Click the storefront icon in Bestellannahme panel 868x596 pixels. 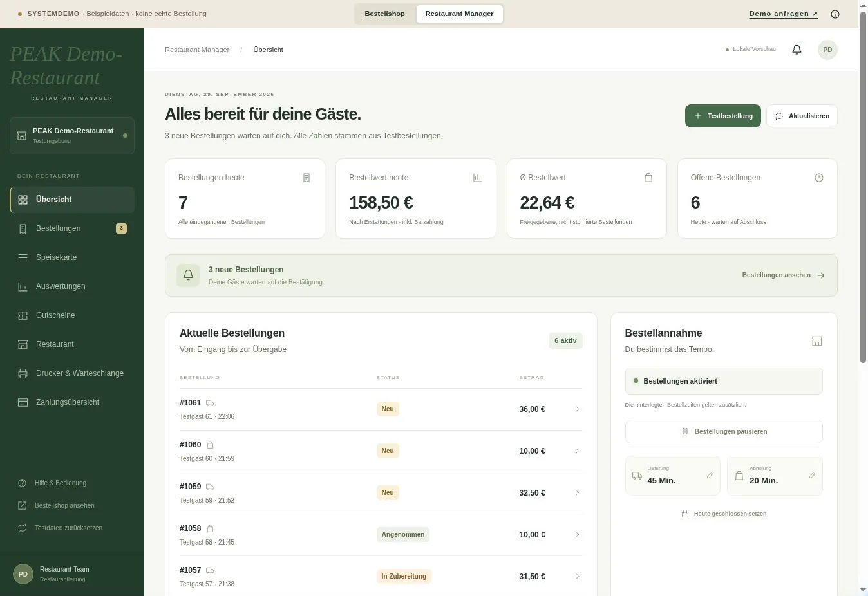(x=817, y=341)
